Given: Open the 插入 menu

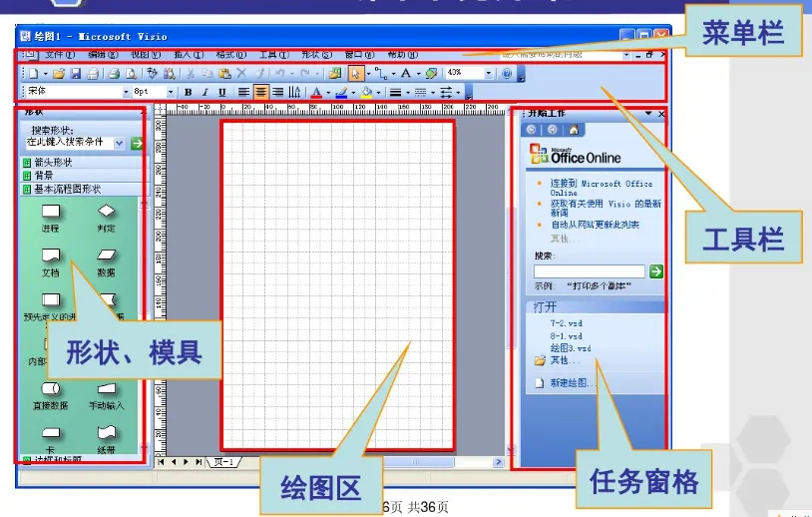Looking at the screenshot, I should click(x=189, y=54).
